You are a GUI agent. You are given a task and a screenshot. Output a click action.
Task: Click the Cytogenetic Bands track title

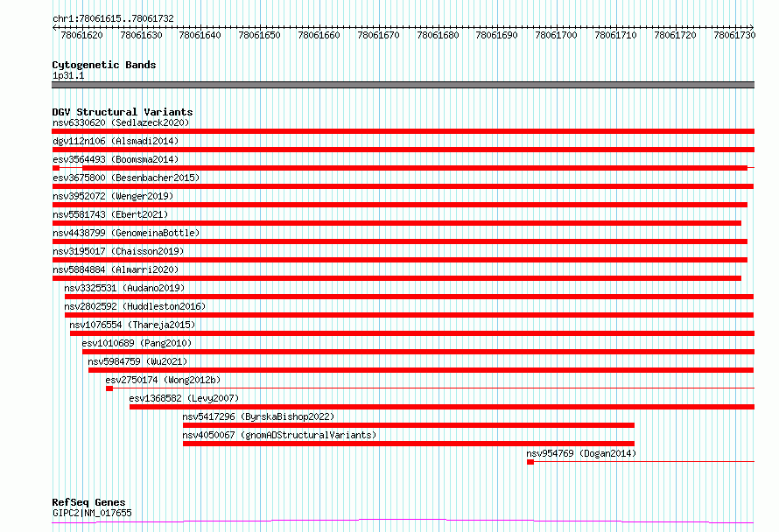(x=104, y=65)
